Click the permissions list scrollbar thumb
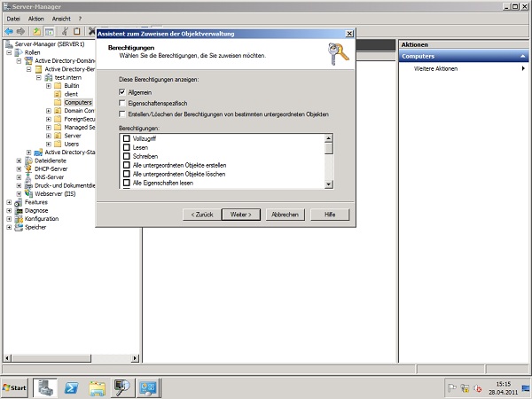 (x=328, y=148)
